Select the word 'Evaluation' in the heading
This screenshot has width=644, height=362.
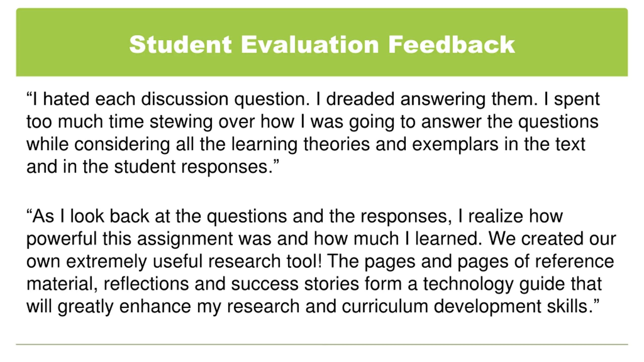click(x=310, y=44)
